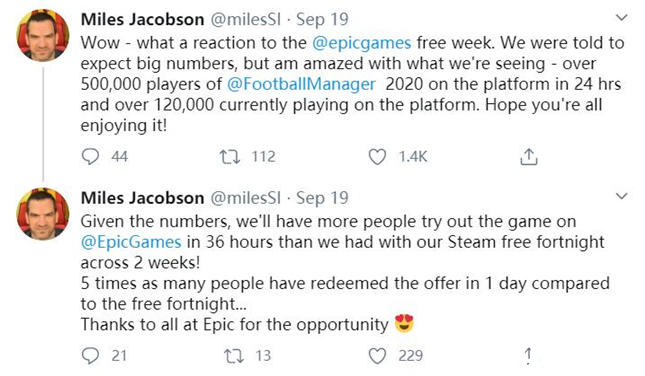Open the @milesSI handle on the first tweet

pos(246,20)
